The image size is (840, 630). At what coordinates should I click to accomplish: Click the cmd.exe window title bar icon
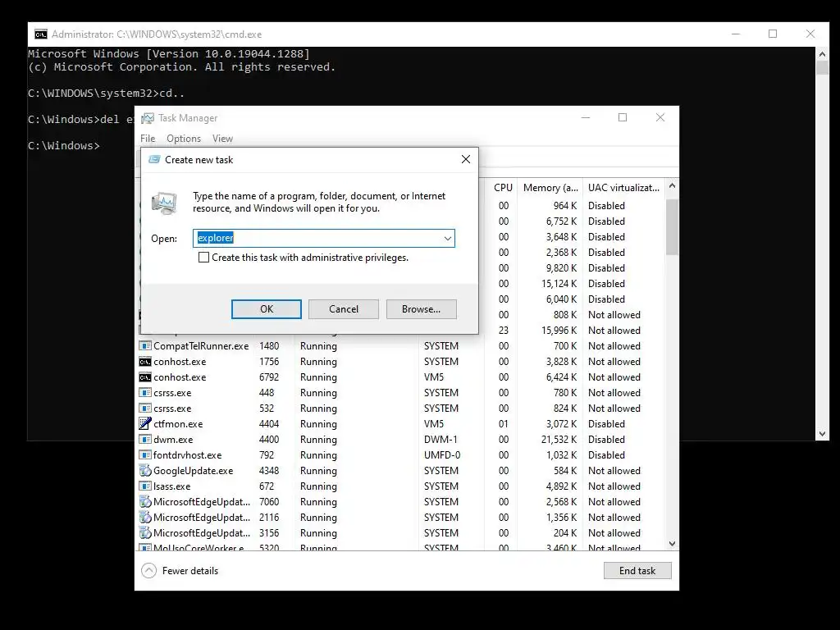[x=41, y=34]
